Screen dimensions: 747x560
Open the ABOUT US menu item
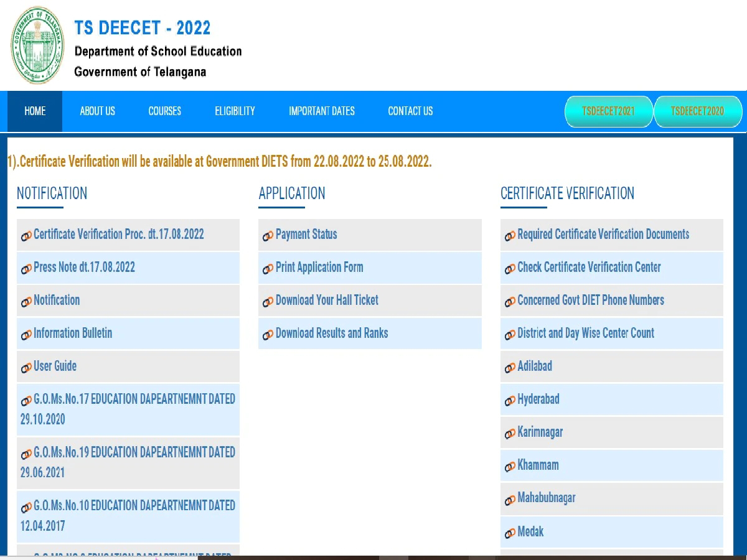[x=98, y=111]
